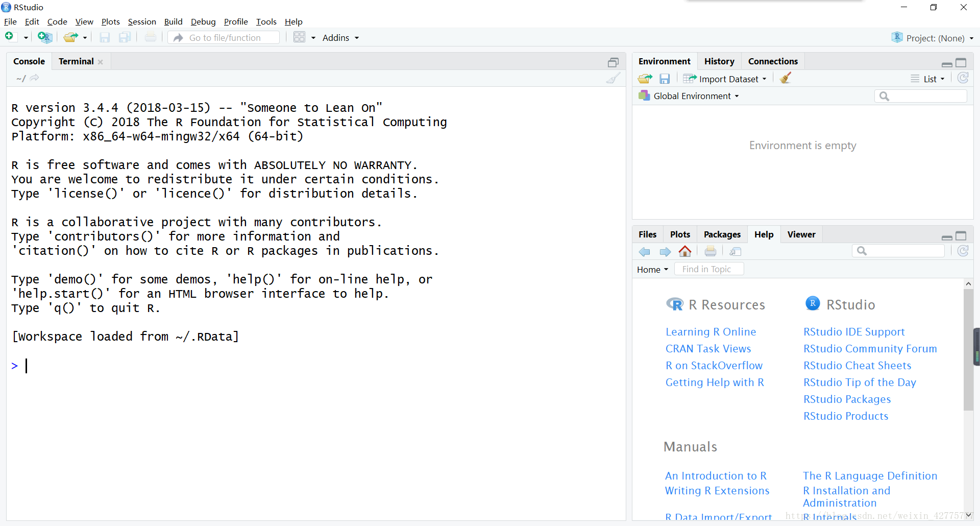Close the Terminal tab
Image resolution: width=980 pixels, height=526 pixels.
[x=101, y=62]
